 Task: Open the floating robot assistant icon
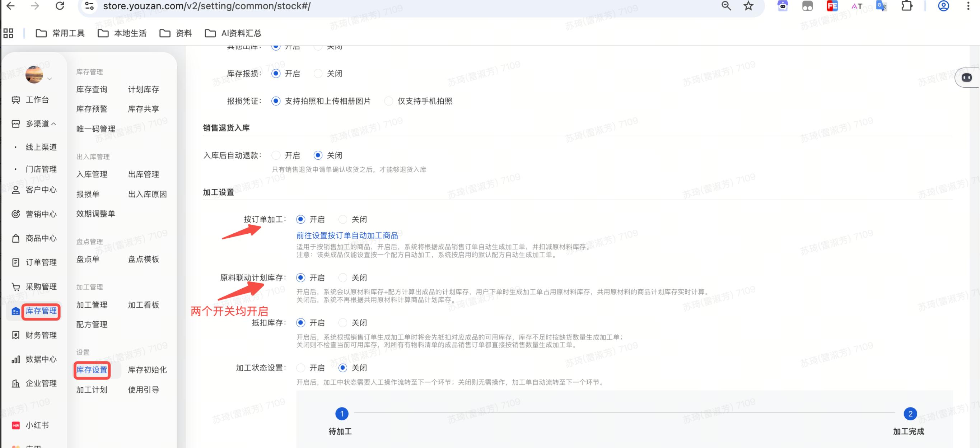click(x=966, y=78)
